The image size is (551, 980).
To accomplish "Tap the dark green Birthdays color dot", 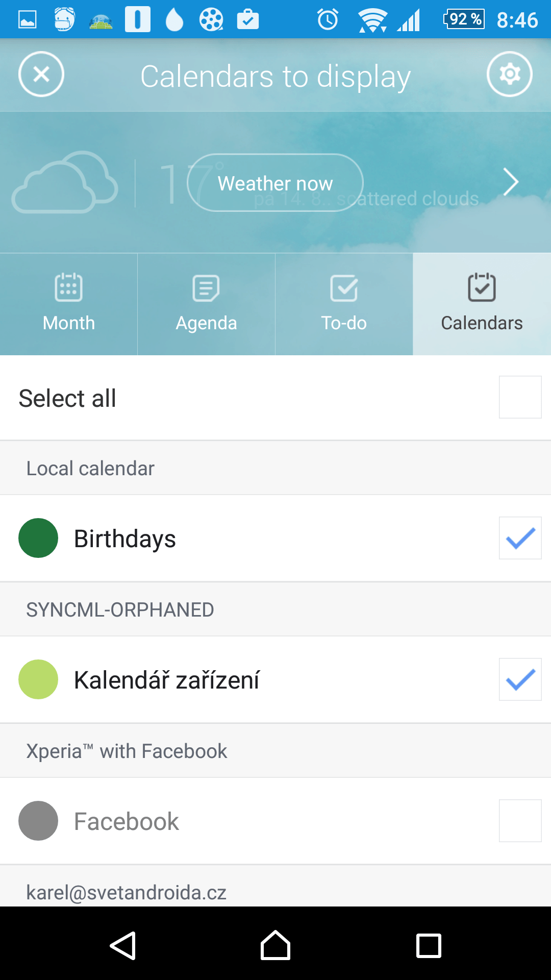I will (38, 538).
